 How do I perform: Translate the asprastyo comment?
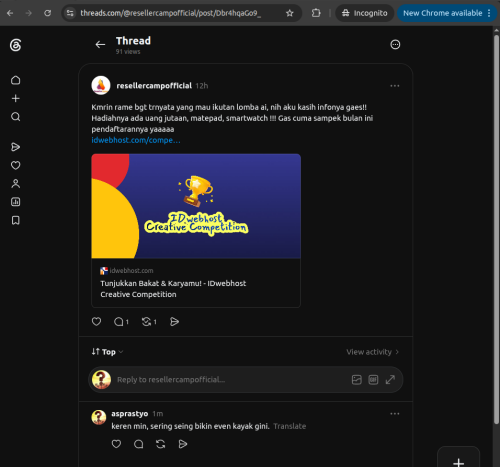[x=290, y=426]
